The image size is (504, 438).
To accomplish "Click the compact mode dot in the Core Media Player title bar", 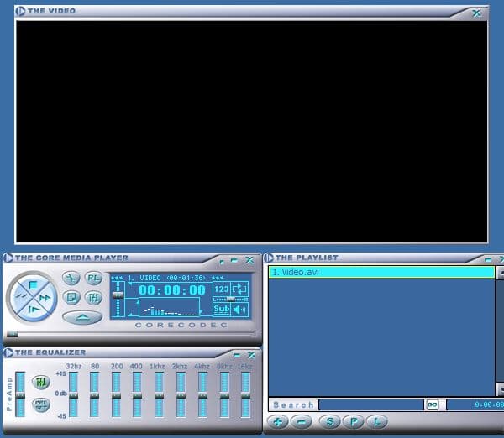I will coord(222,262).
